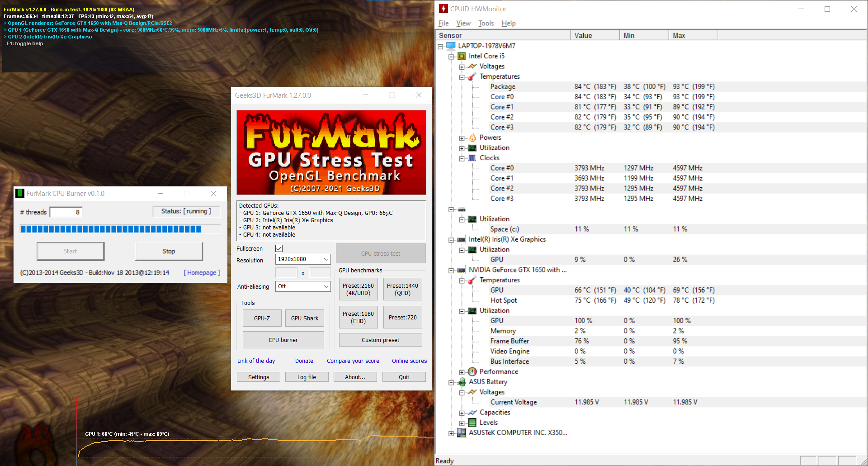Expand the Performance node
This screenshot has height=466, width=868.
(462, 372)
